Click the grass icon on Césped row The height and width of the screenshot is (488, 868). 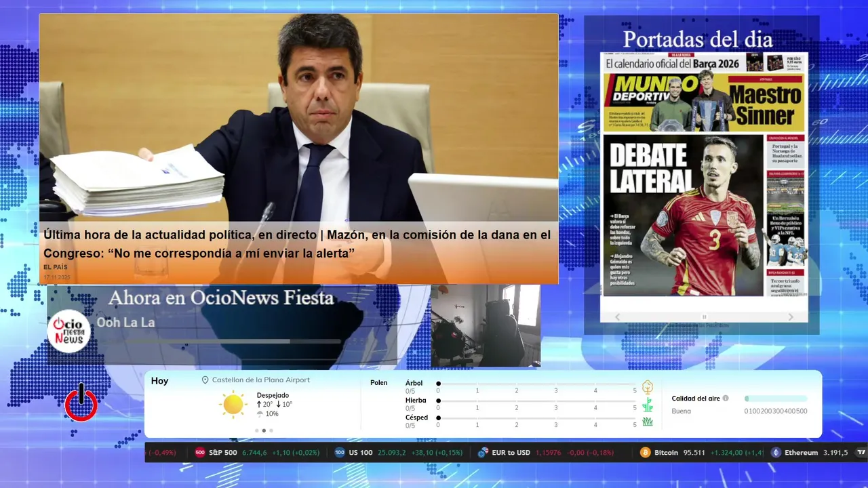point(648,422)
